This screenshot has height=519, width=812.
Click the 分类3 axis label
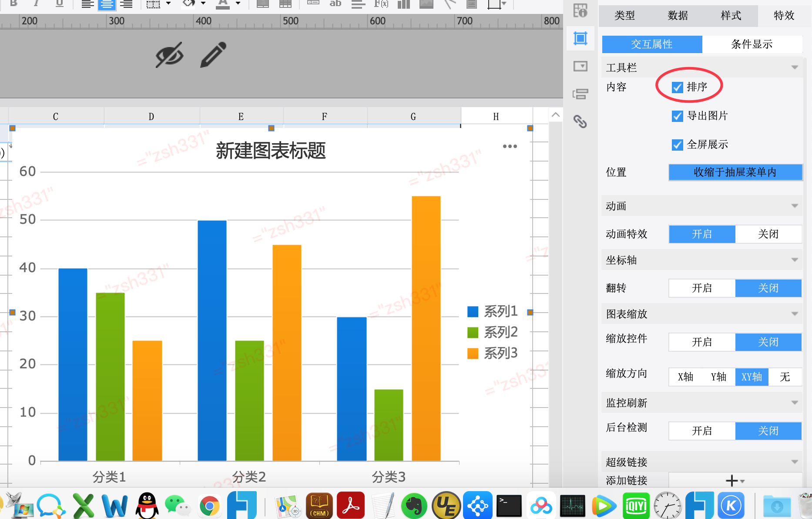point(389,477)
